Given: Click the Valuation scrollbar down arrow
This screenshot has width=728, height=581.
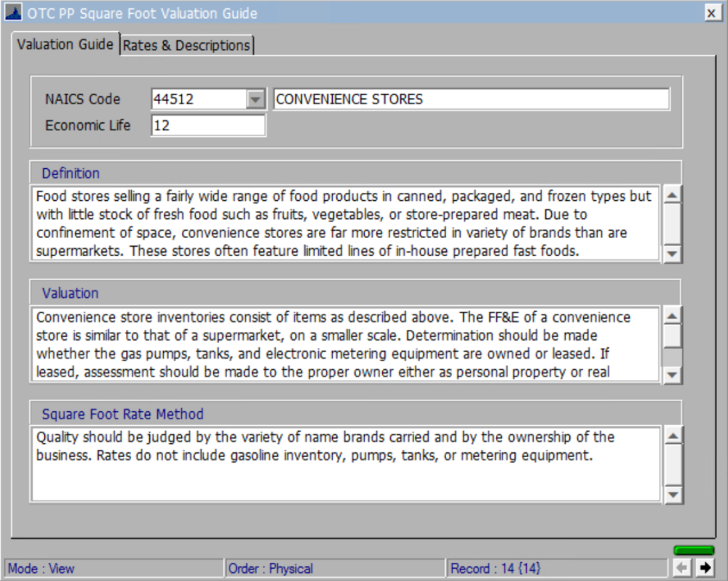Looking at the screenshot, I should pos(672,374).
